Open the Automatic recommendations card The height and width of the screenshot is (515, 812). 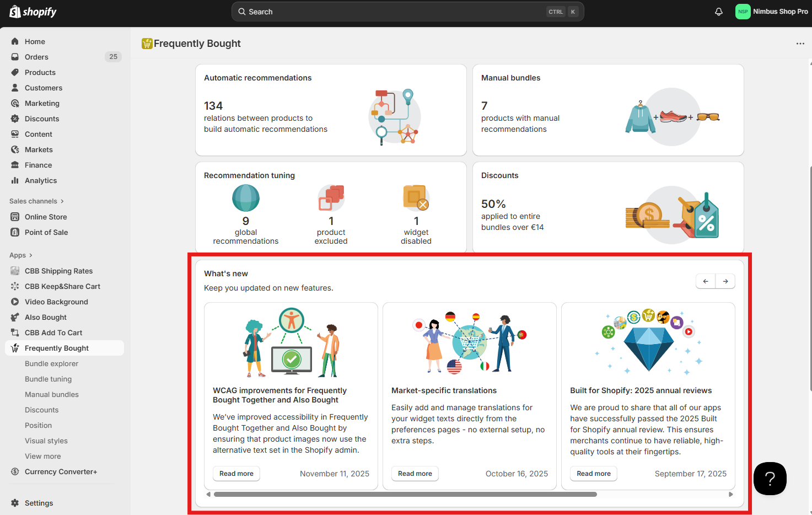(x=331, y=110)
